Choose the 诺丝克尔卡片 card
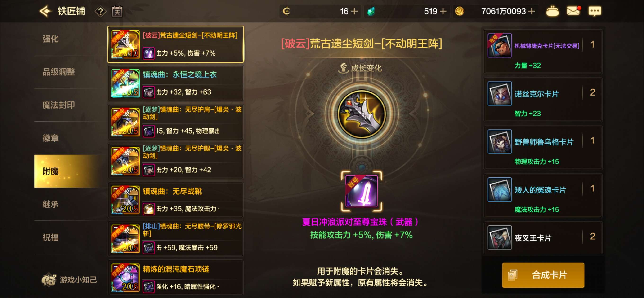 click(543, 100)
